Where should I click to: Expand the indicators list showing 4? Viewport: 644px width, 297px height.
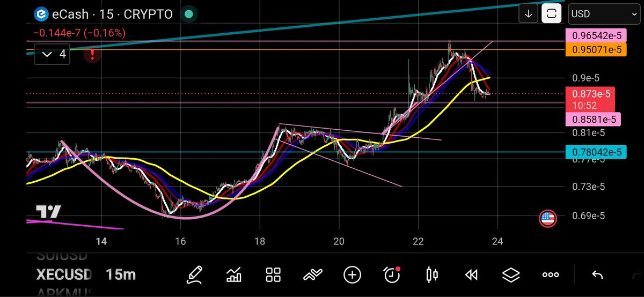coord(52,54)
